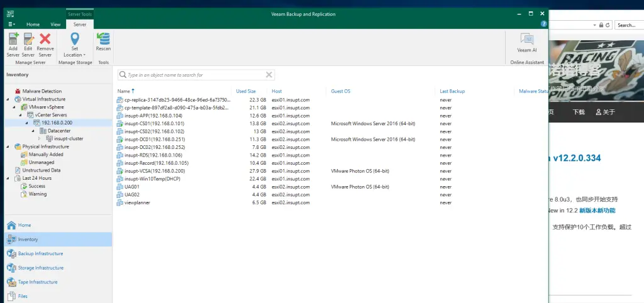
Task: Switch to the View ribbon tab
Action: 55,24
